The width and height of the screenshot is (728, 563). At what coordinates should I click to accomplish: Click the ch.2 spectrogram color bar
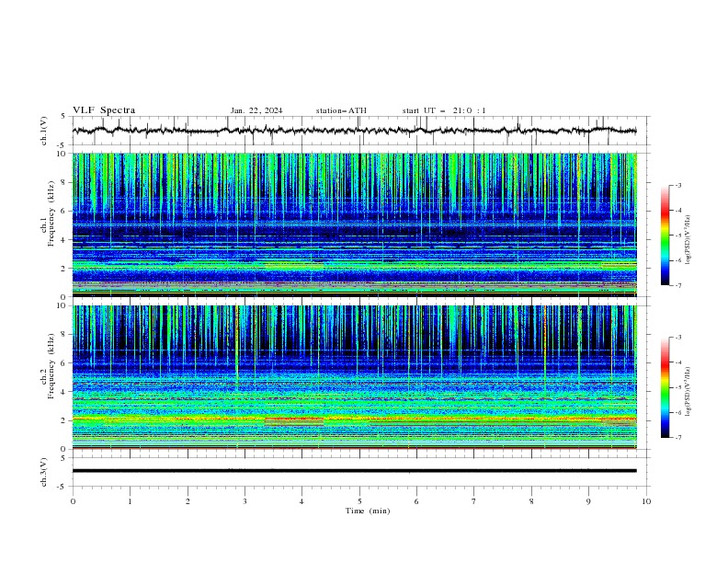[x=665, y=387]
